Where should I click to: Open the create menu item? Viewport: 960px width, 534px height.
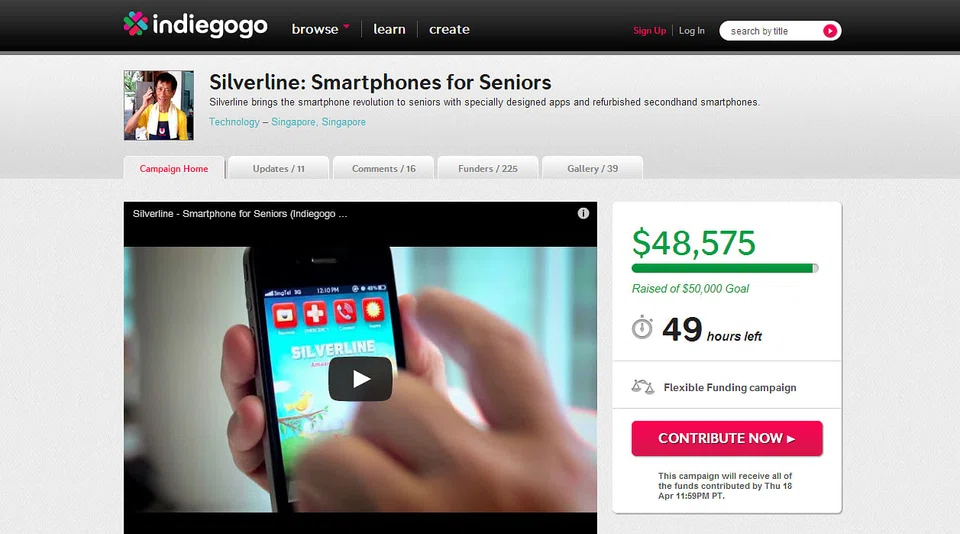point(449,29)
